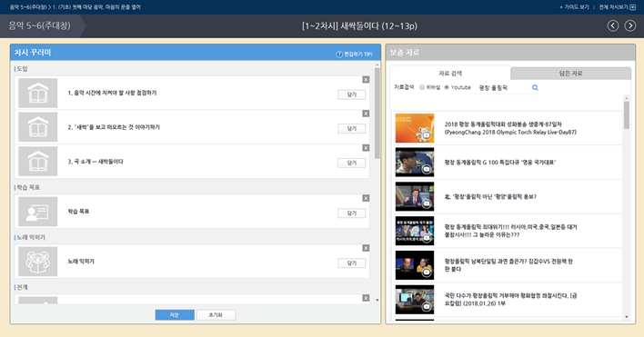Select '평창 동계올림픽 G 100 특집다큐' title

(500, 163)
